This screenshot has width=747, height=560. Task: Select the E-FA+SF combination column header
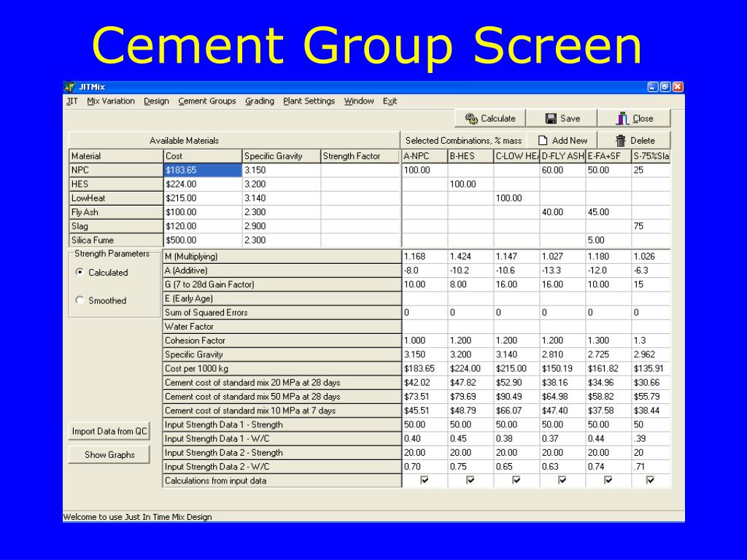[x=608, y=156]
